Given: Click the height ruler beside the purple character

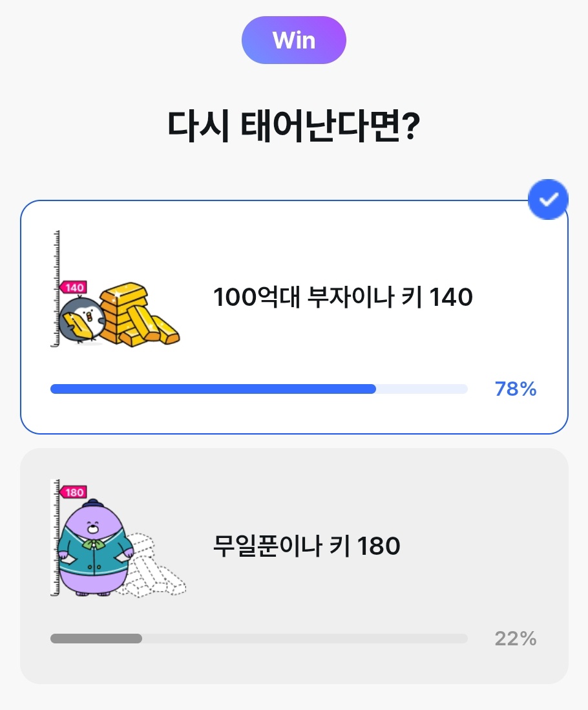Looking at the screenshot, I should (x=55, y=538).
